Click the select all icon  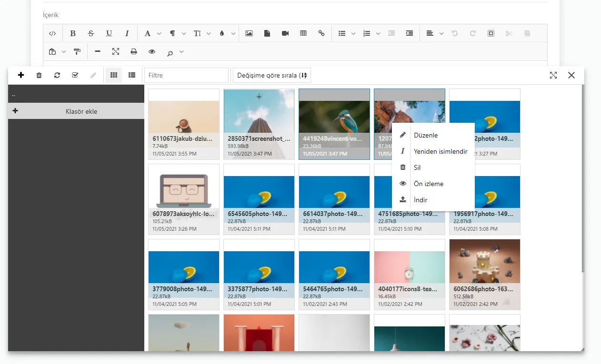click(x=491, y=33)
